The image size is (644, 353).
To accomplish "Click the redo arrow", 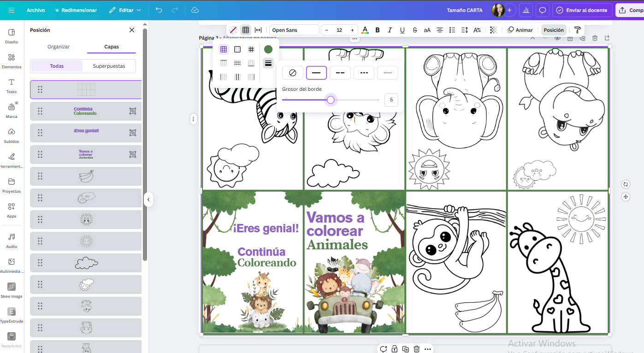I will (x=175, y=10).
